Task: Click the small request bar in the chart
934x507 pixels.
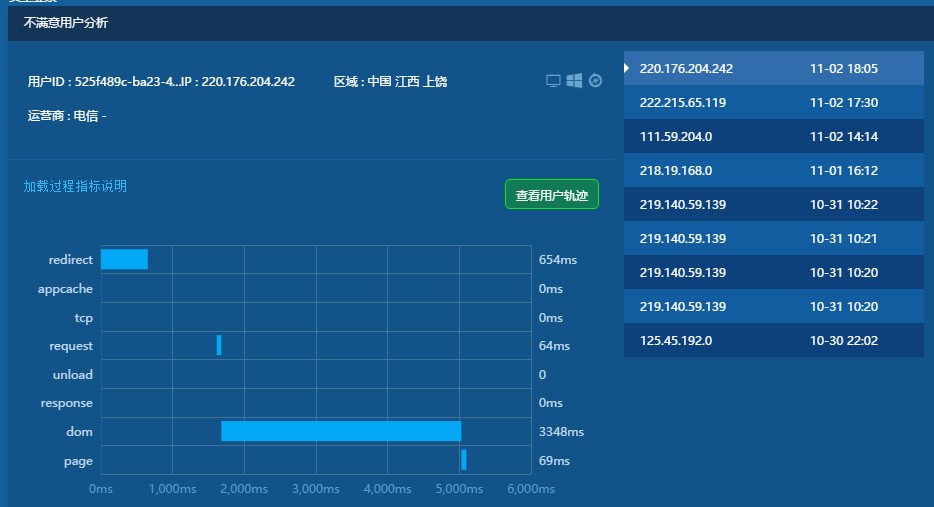Action: (x=219, y=346)
